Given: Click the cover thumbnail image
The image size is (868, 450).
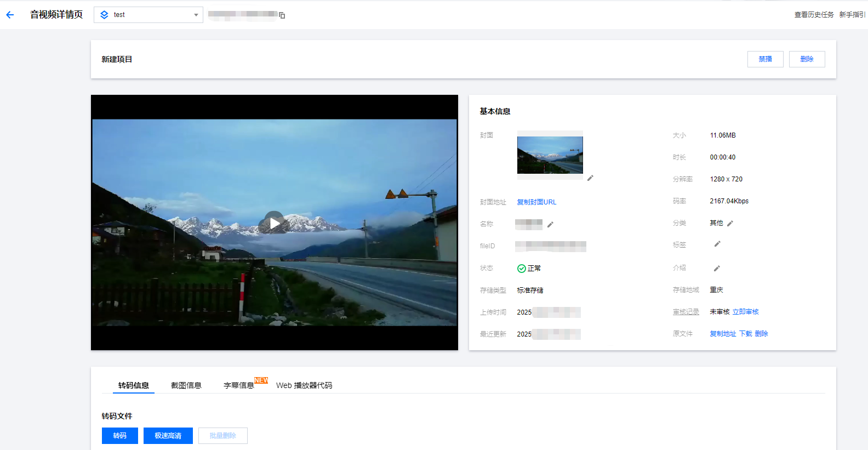Looking at the screenshot, I should pos(550,155).
